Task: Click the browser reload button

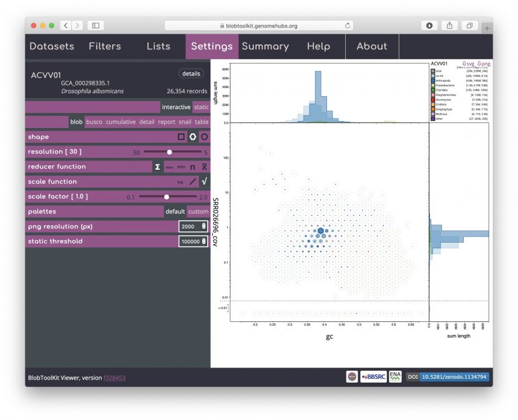Action: point(348,26)
